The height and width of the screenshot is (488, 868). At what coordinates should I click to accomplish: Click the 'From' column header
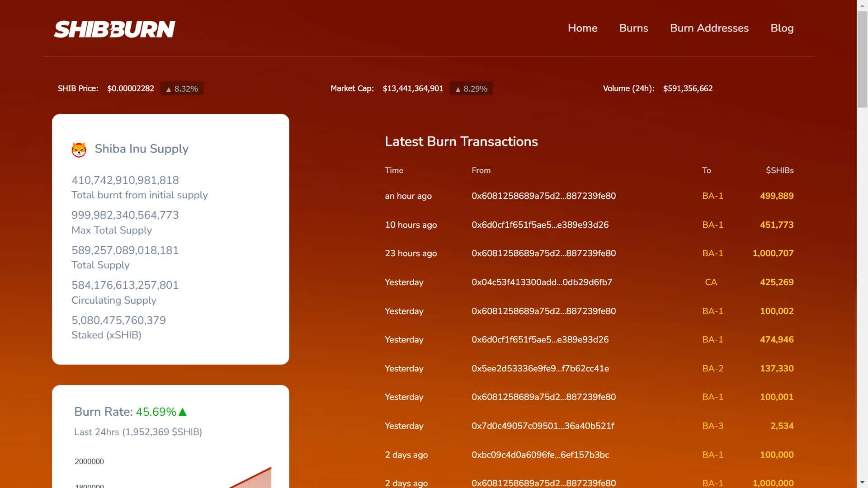pyautogui.click(x=481, y=170)
